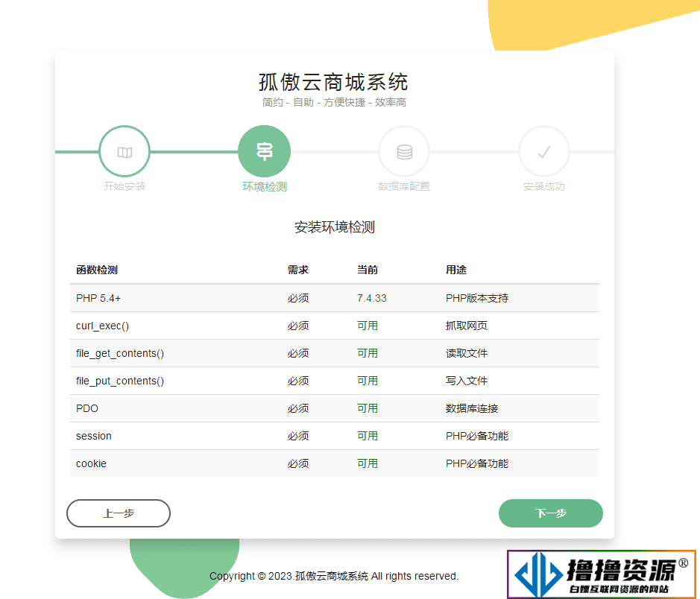Click the checkmark icon for 安装成功 step
The width and height of the screenshot is (700, 599).
[544, 152]
